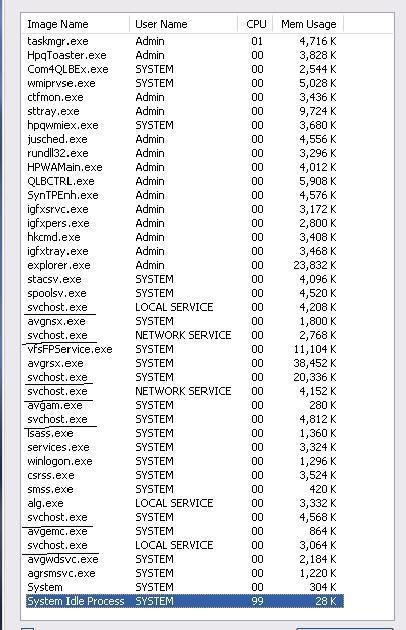The image size is (406, 630).
Task: Select the avgwdsvc.exe process
Action: coord(185,560)
